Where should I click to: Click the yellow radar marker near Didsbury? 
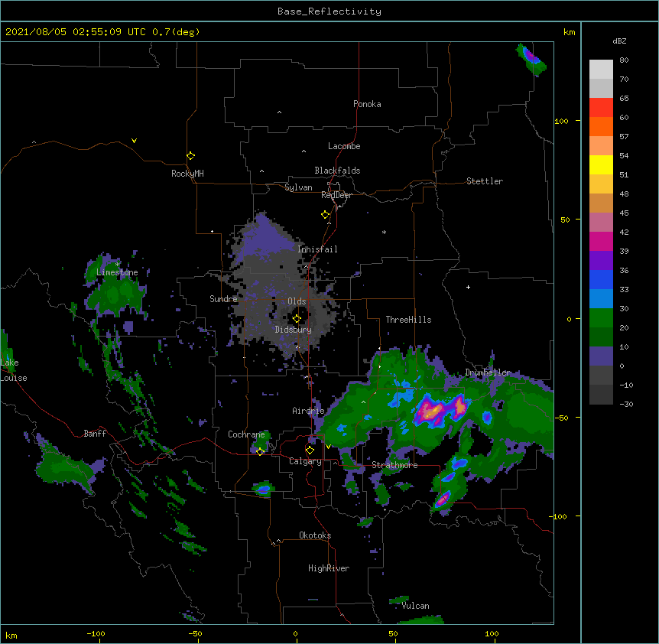(x=297, y=319)
